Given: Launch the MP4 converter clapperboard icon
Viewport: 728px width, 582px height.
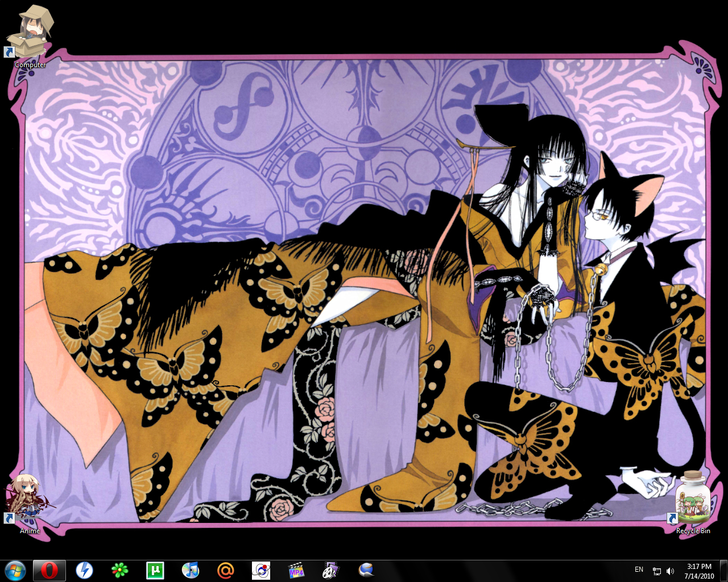Looking at the screenshot, I should (x=296, y=570).
